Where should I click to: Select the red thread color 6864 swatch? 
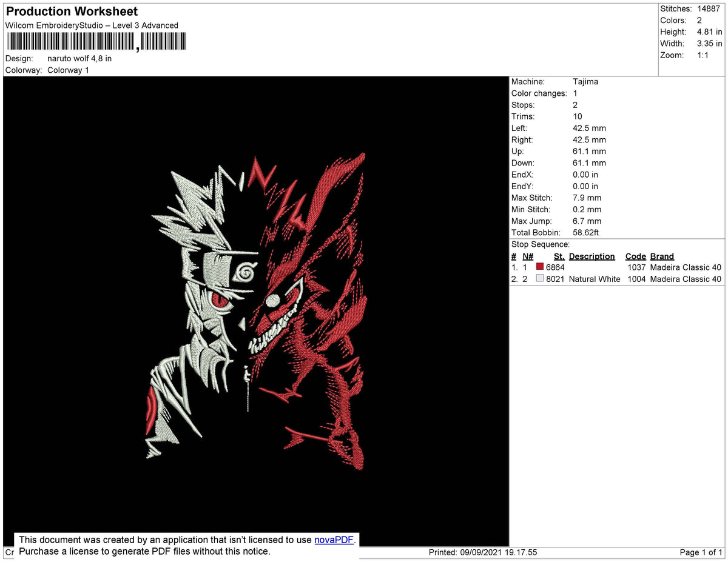coord(539,267)
